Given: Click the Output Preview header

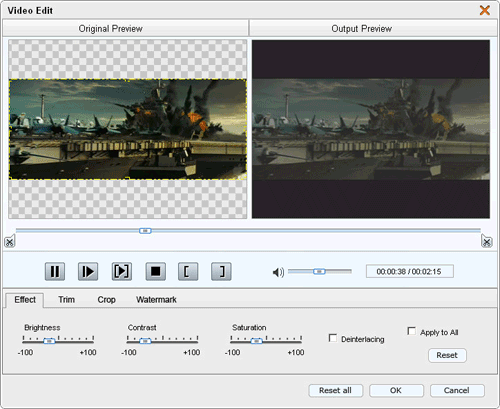Looking at the screenshot, I should coord(373,28).
